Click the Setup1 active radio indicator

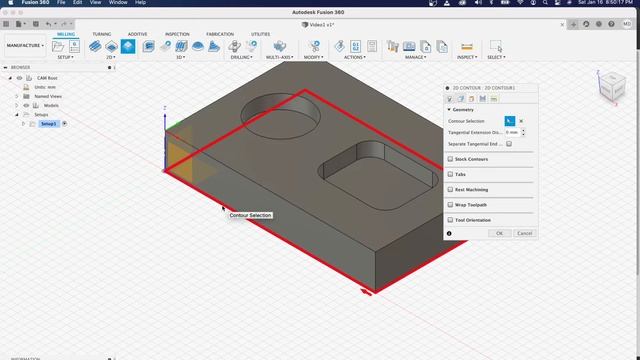click(64, 124)
